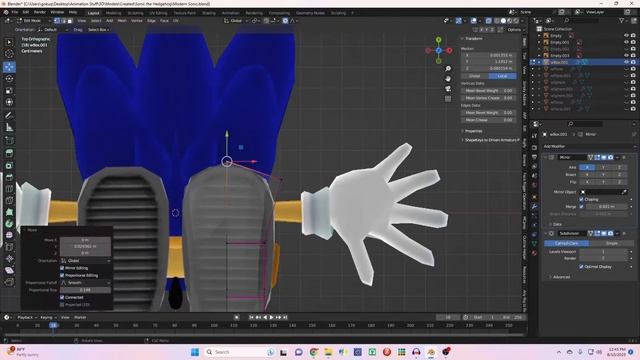640x360 pixels.
Task: Open the Tool properties tab icon
Action: click(x=534, y=136)
